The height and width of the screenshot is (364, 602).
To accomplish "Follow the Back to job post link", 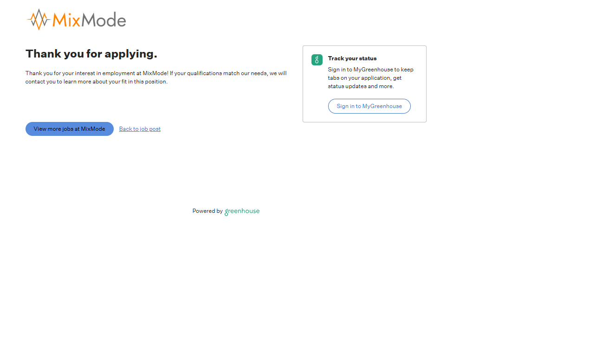I will [x=140, y=129].
